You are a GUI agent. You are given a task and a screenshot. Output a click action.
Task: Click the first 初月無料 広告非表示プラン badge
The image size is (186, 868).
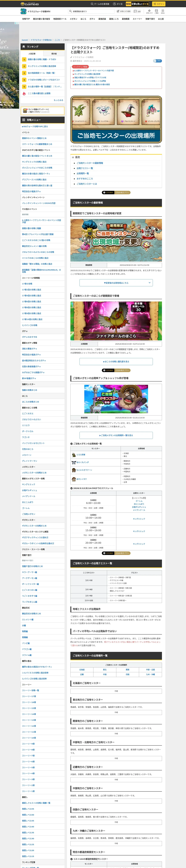click(x=116, y=193)
